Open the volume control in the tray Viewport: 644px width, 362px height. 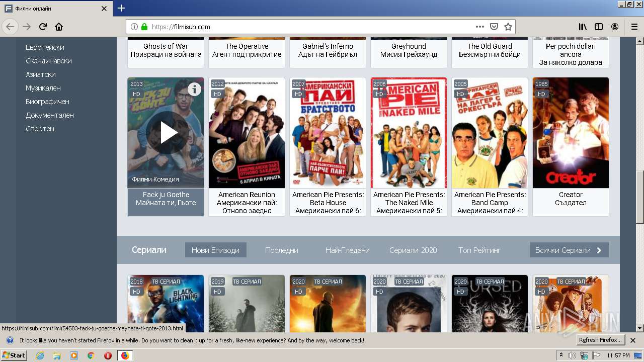pos(572,355)
